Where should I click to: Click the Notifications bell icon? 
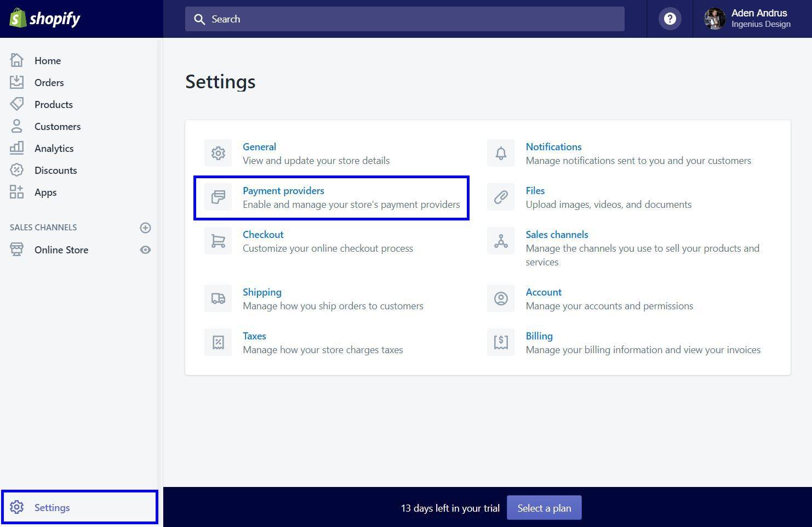pyautogui.click(x=501, y=153)
